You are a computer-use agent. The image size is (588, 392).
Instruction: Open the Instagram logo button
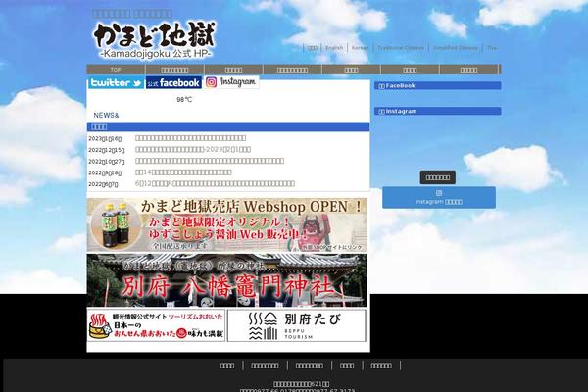231,82
